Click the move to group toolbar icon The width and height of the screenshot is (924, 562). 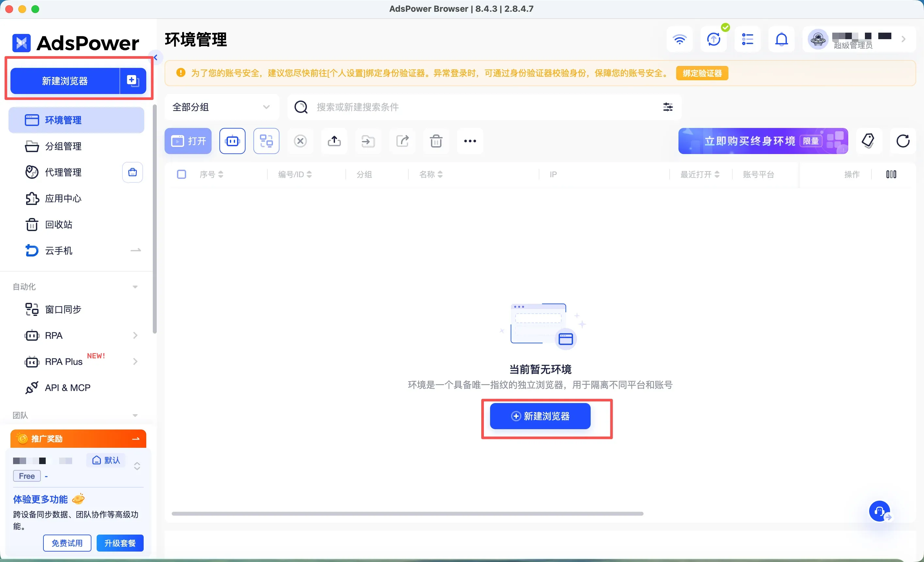(x=368, y=141)
